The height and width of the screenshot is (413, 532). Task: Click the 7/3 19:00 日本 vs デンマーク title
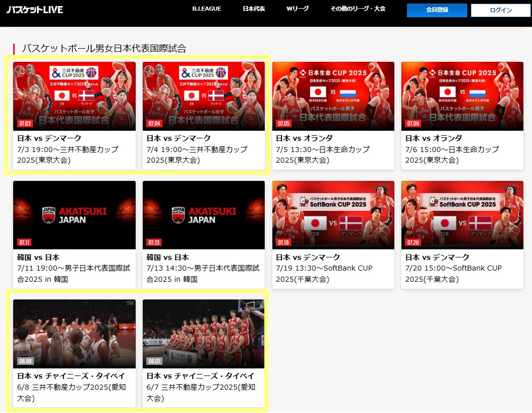click(49, 138)
